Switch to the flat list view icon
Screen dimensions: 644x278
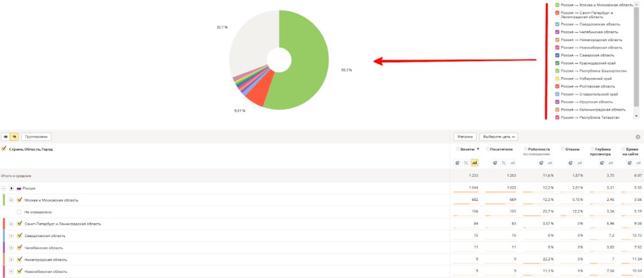(x=5, y=136)
